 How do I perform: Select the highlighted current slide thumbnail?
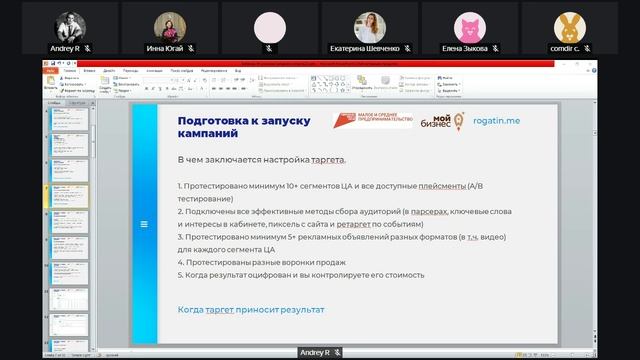tap(69, 196)
